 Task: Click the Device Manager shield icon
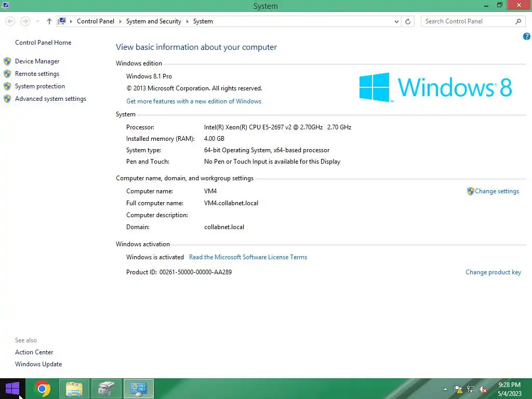click(x=7, y=61)
